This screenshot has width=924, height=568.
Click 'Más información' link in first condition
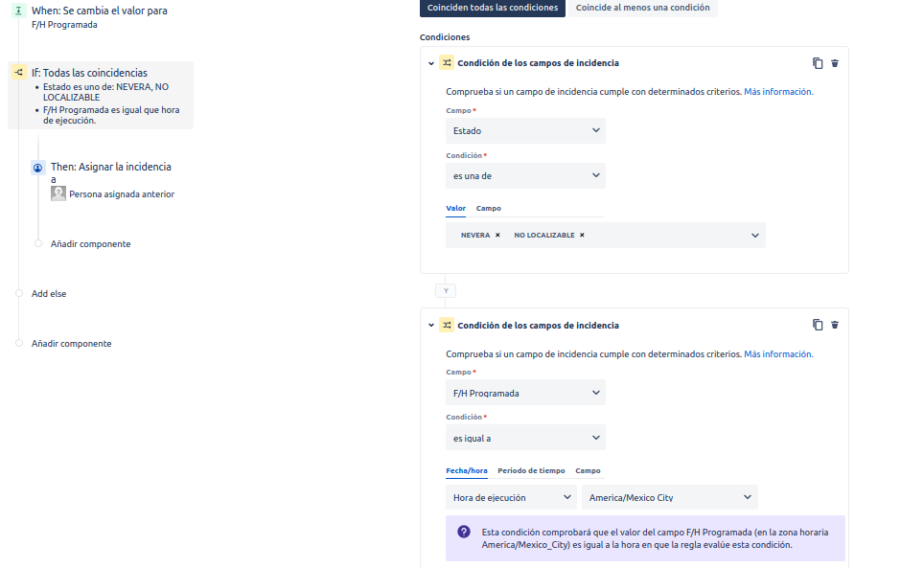778,92
